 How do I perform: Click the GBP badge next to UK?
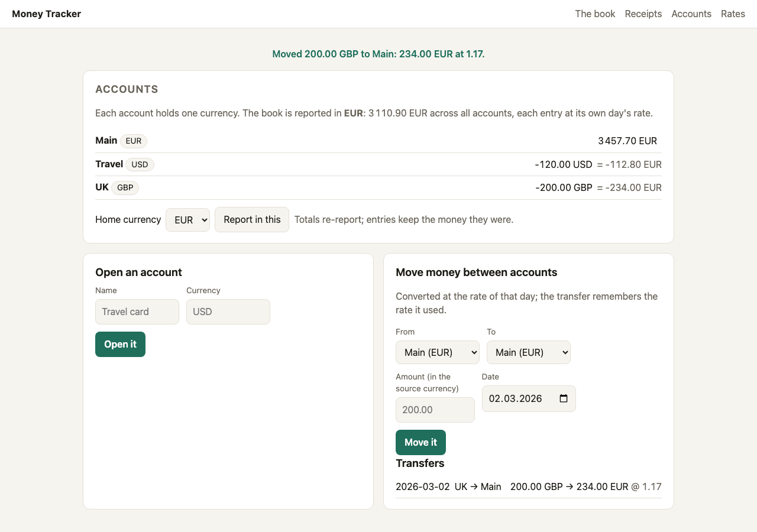[x=125, y=187]
